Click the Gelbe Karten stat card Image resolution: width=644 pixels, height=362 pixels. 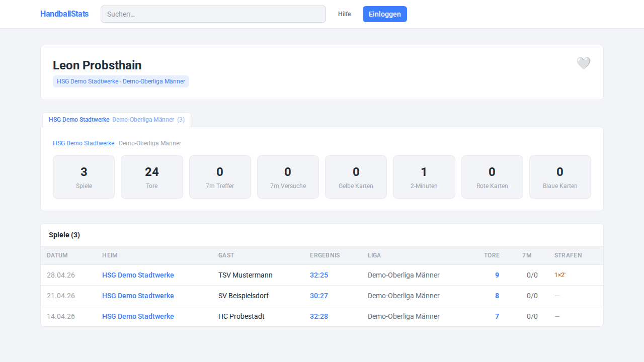(356, 177)
